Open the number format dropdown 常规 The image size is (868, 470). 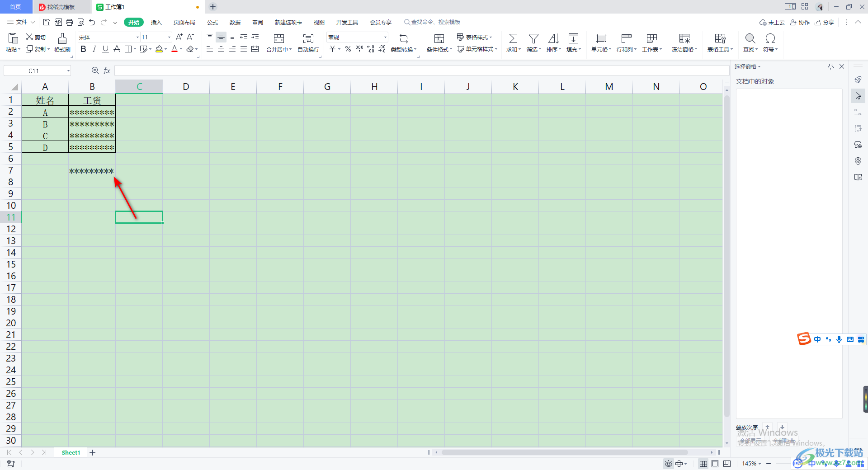[x=385, y=37]
